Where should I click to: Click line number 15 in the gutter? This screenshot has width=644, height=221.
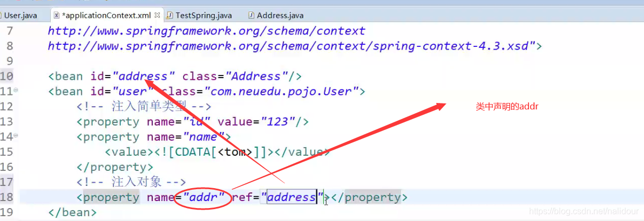pos(7,152)
